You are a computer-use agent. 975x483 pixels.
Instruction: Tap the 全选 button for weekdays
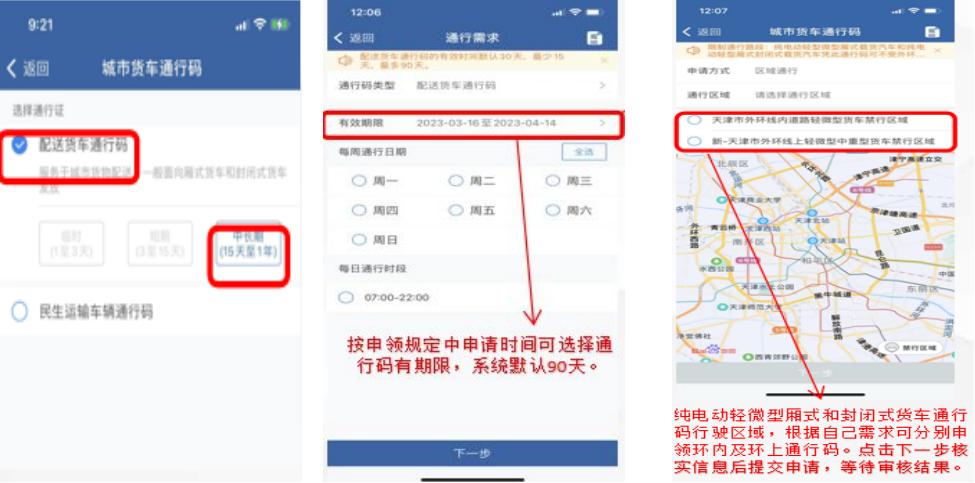[x=584, y=152]
